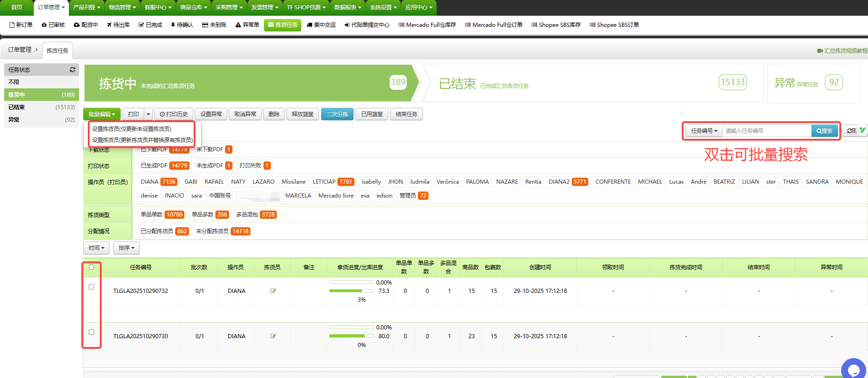Viewport: 868px width, 378px height.
Task: Choose 设置拣货员(仅更新未设置拣货员) menu option
Action: point(132,129)
